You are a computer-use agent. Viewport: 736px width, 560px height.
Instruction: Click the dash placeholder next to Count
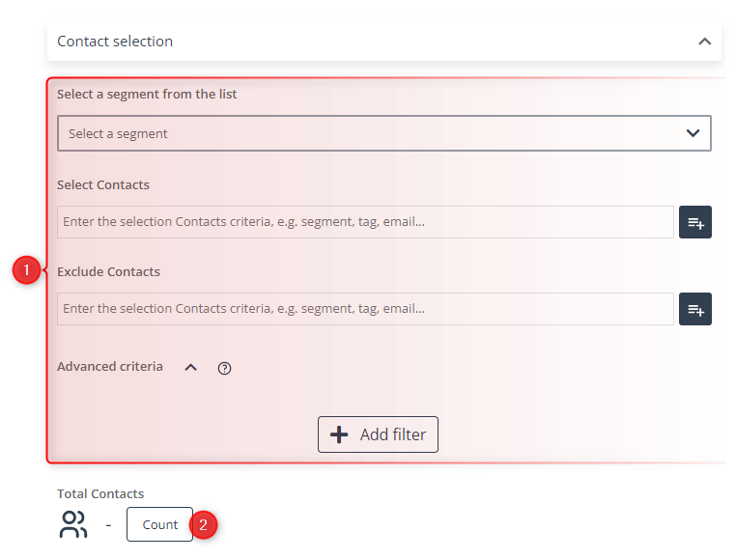[108, 525]
